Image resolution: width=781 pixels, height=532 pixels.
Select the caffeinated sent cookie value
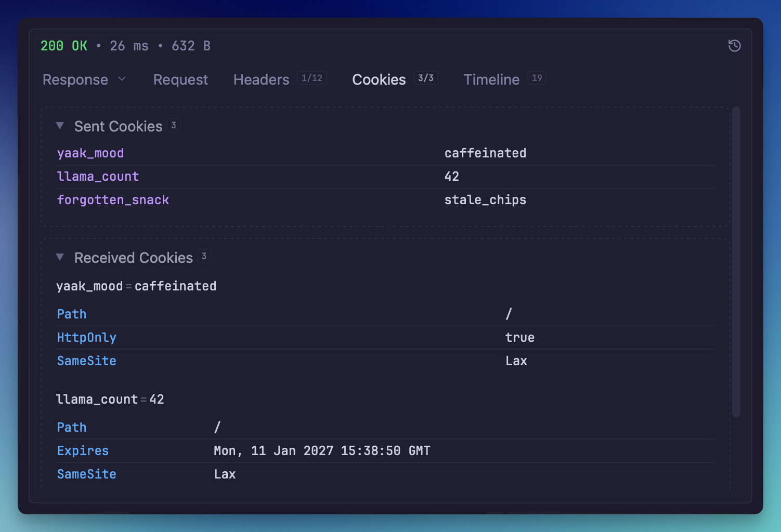(485, 153)
